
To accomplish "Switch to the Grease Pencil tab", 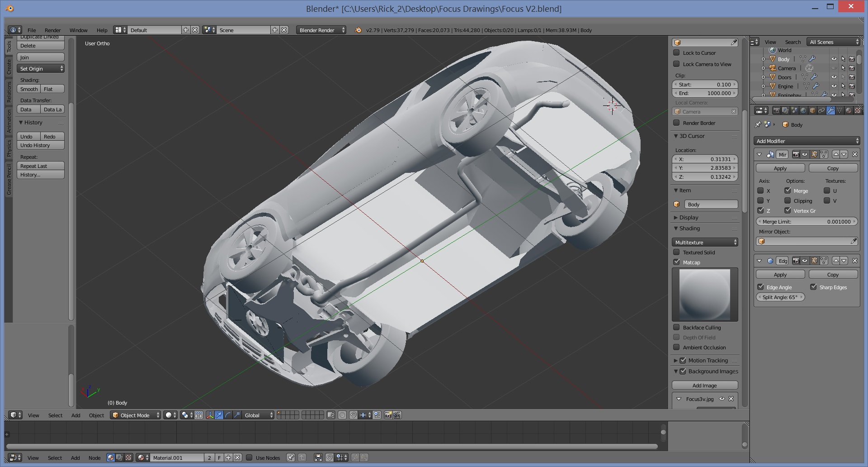I will point(9,180).
